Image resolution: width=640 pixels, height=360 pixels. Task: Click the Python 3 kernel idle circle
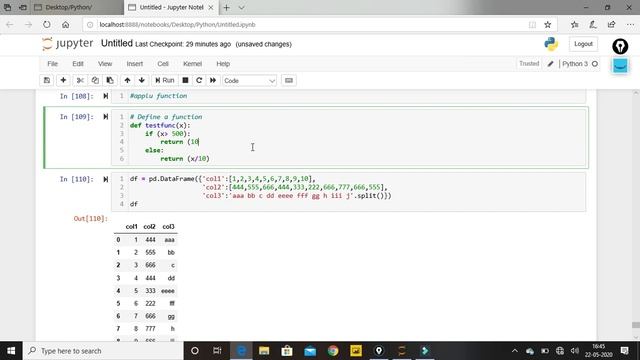coord(595,64)
